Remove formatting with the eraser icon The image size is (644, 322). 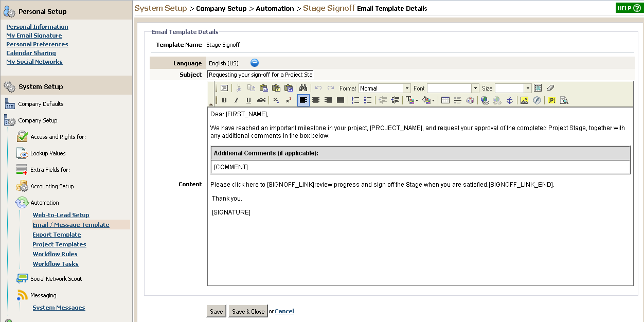click(x=550, y=88)
